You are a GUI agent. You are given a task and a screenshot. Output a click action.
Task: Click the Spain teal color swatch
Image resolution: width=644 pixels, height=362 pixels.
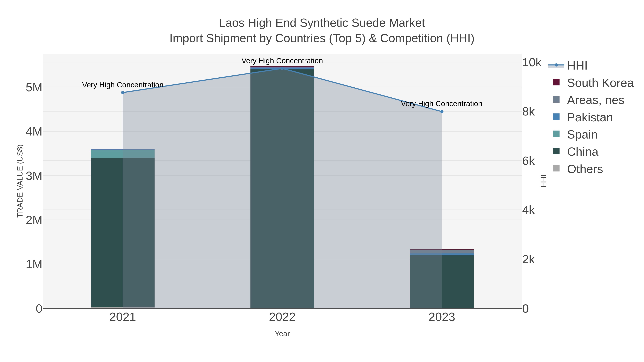coord(556,134)
